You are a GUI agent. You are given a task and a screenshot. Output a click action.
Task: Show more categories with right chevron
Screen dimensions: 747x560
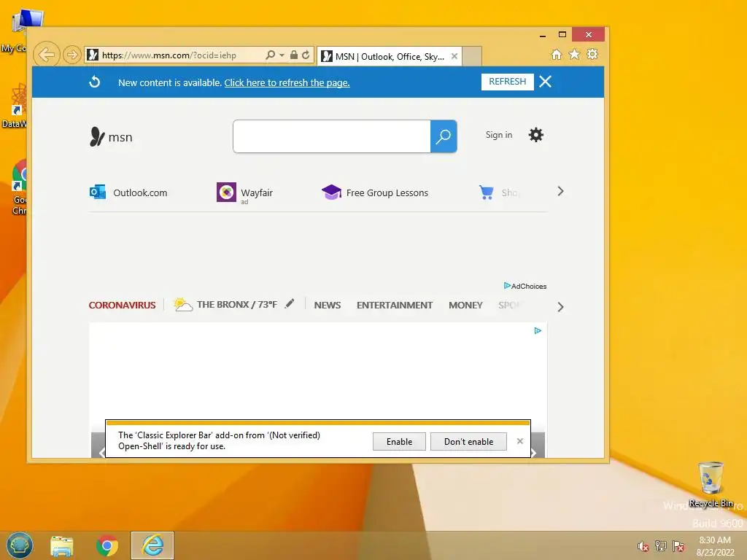[x=561, y=307]
